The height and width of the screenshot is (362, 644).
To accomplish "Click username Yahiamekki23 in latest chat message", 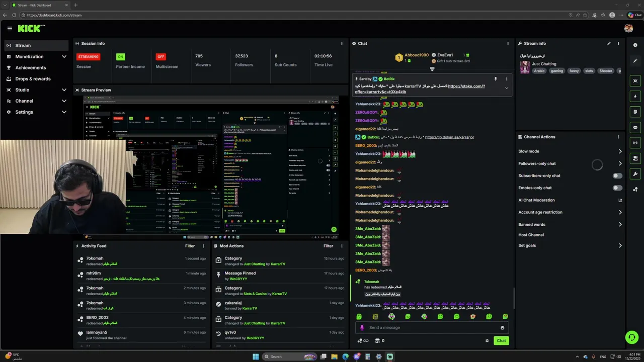I will (x=368, y=306).
